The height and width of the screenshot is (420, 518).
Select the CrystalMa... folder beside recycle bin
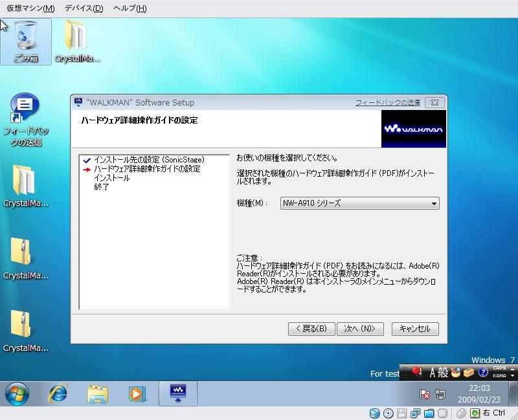coord(77,42)
